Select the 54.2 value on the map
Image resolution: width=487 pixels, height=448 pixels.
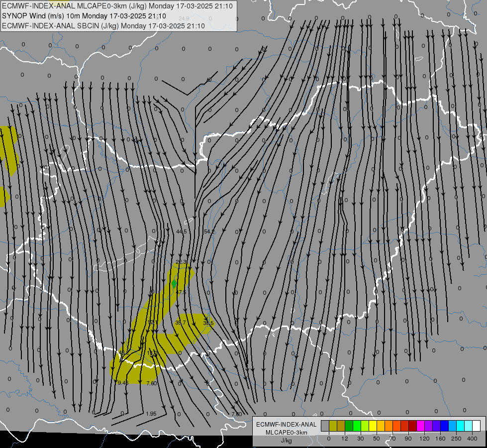[x=209, y=231]
